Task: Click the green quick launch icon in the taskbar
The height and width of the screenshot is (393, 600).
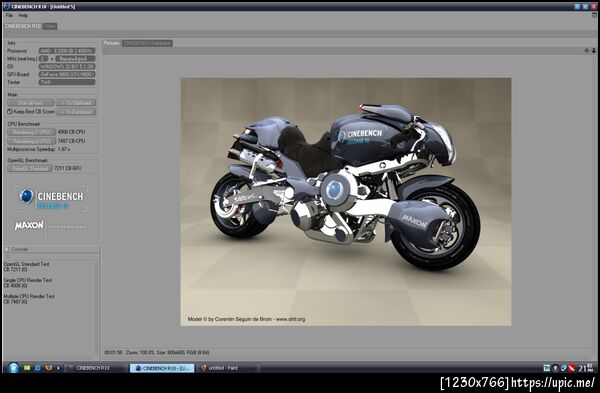Action: tap(27, 368)
